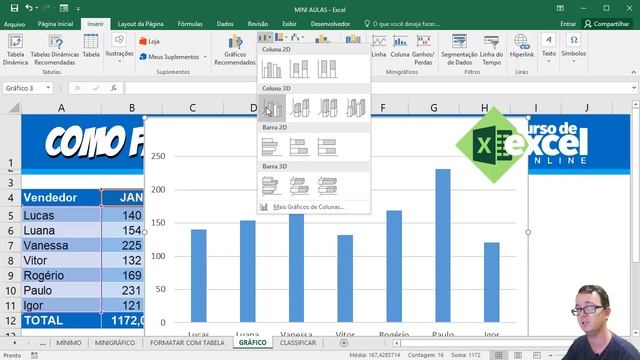
Task: Open the Name Box dropdown arrow
Action: [x=48, y=88]
